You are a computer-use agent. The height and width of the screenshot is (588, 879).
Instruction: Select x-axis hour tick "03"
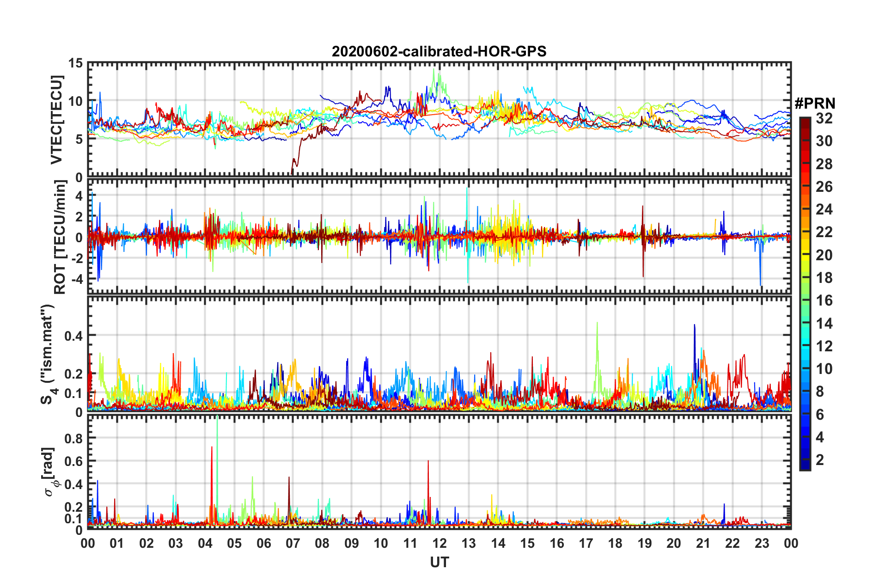(x=176, y=543)
